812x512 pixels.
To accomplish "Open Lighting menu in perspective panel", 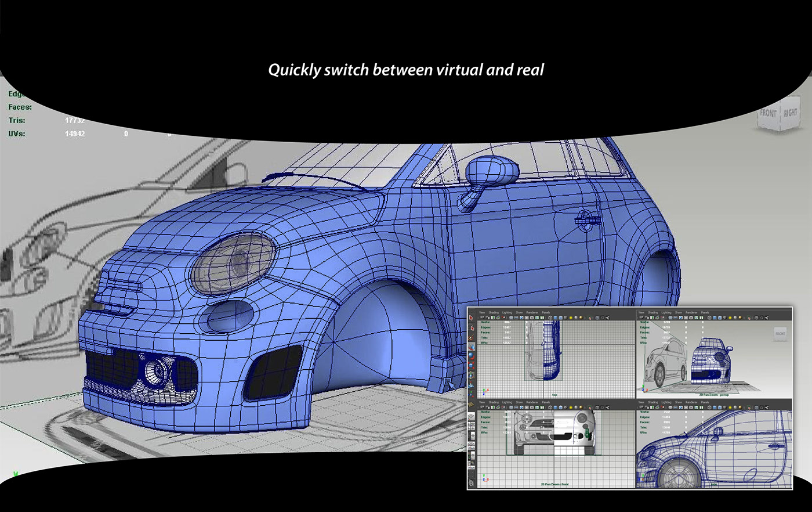I will point(666,312).
